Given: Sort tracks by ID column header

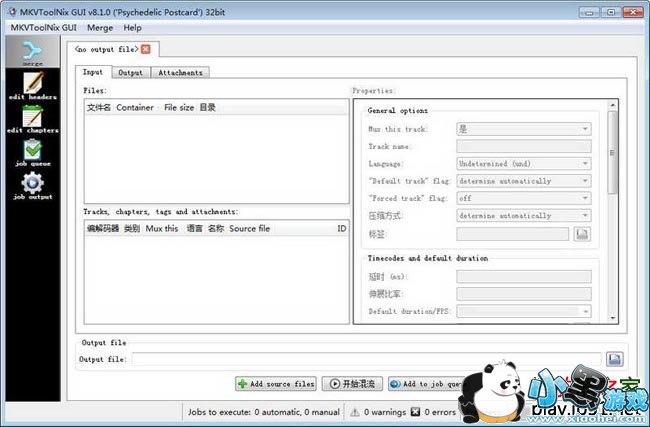Looking at the screenshot, I should 342,228.
